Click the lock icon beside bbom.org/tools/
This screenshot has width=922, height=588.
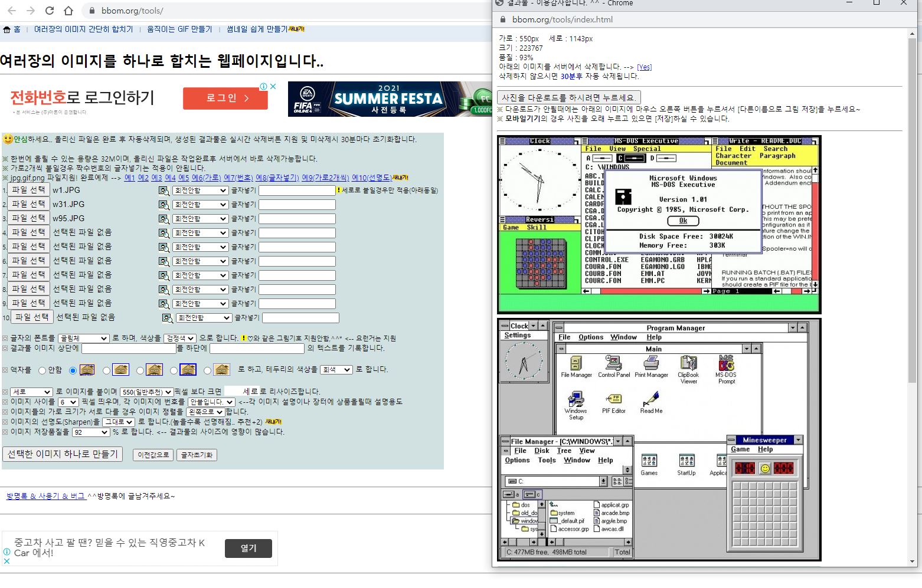point(91,11)
